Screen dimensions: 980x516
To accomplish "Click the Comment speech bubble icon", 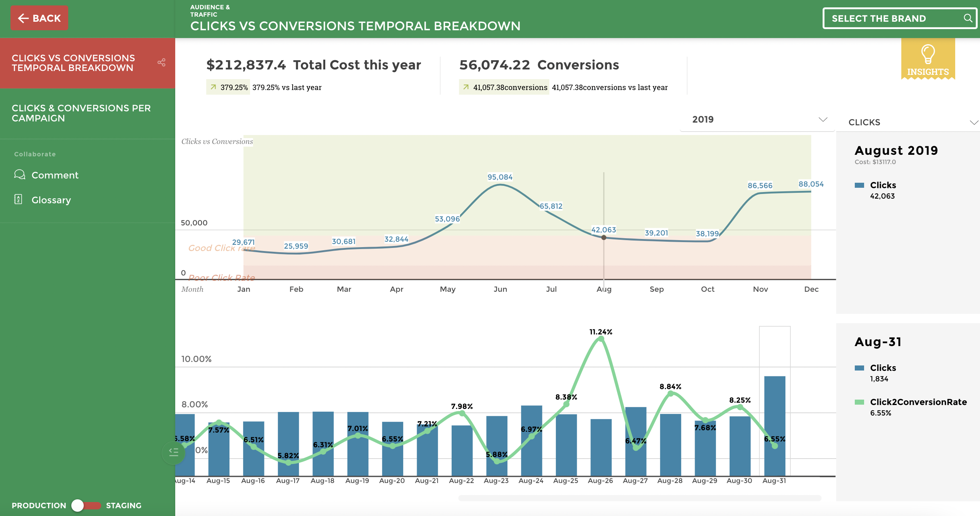I will tap(19, 175).
